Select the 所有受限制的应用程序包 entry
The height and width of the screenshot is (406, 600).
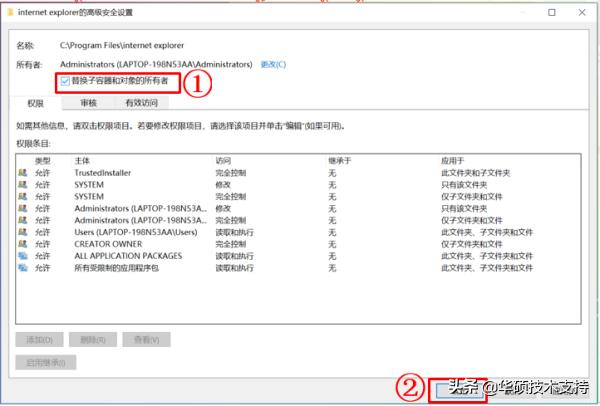point(298,268)
